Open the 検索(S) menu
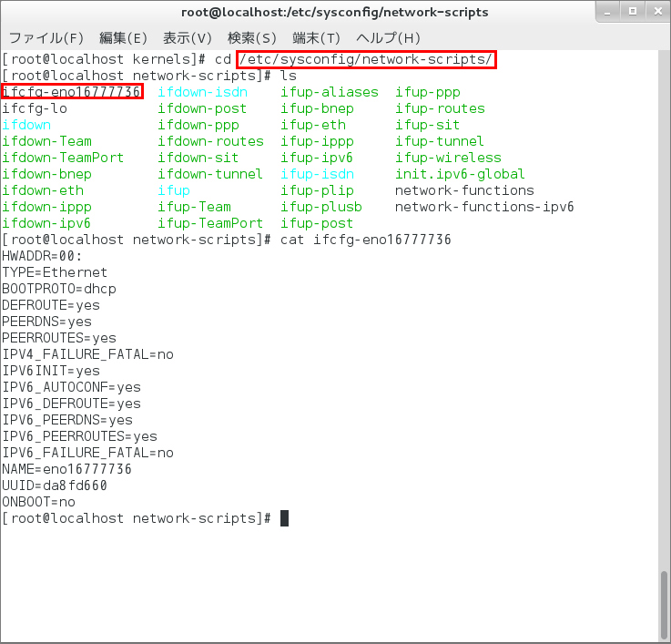Screen dimensions: 671x644 tap(252, 38)
